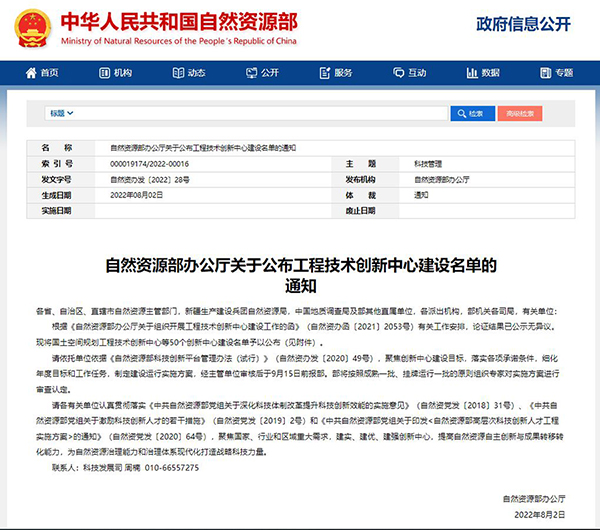600x530 pixels.
Task: Open the 专题 menu item
Action: (556, 73)
